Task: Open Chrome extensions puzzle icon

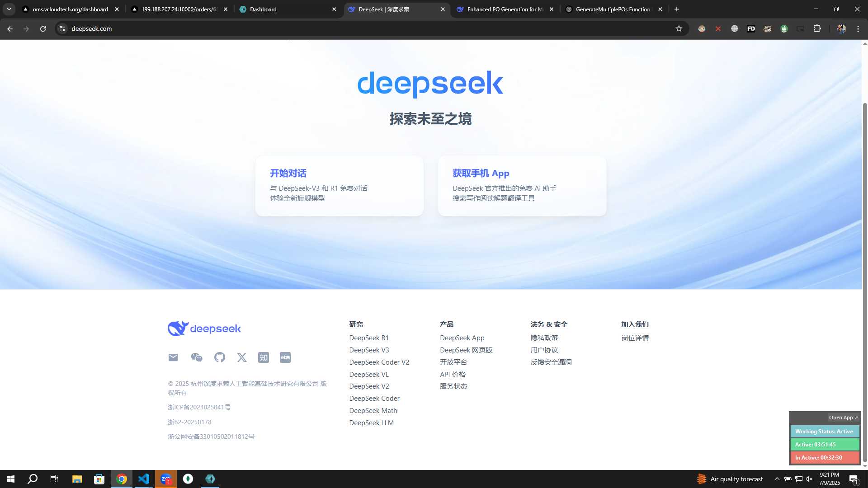Action: point(817,28)
